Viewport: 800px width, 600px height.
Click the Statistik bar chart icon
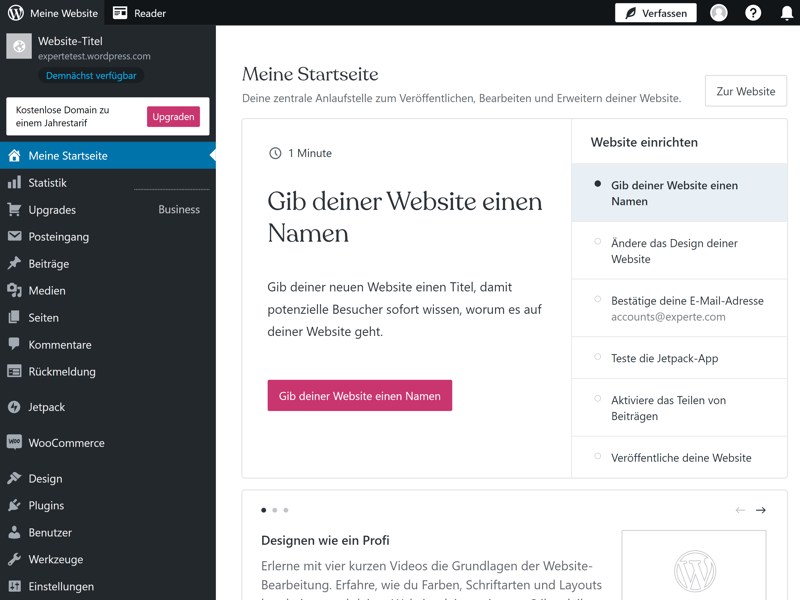(x=14, y=183)
